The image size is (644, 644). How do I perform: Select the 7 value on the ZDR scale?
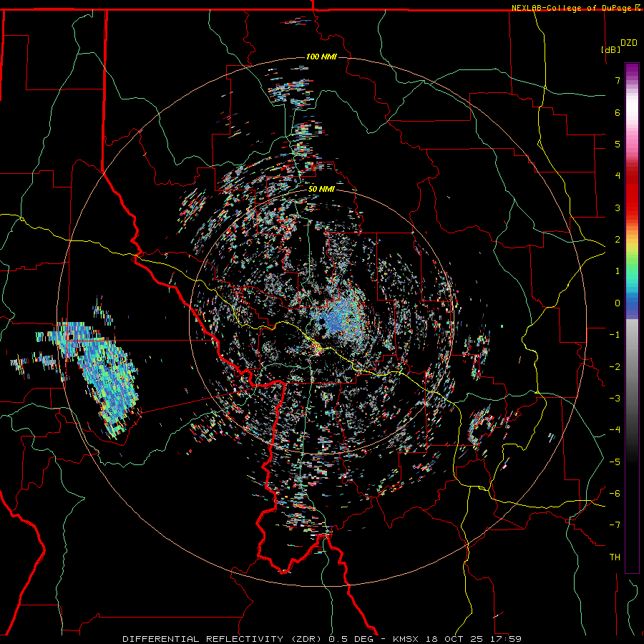(x=618, y=80)
